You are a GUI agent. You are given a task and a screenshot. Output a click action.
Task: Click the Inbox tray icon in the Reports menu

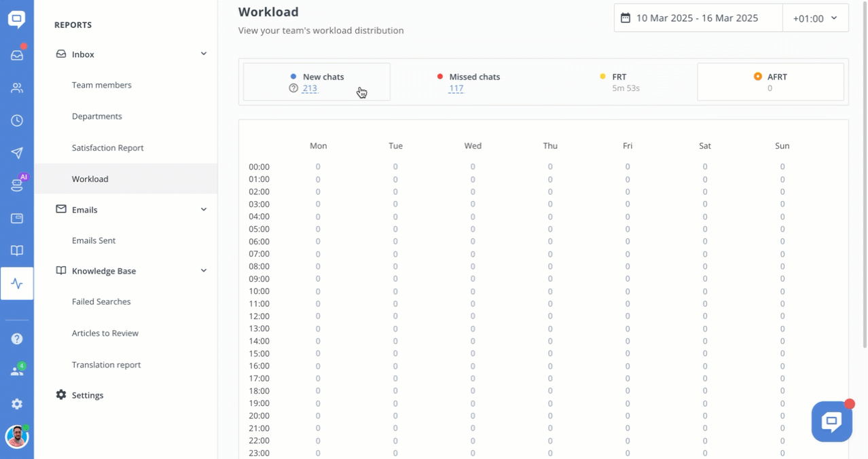coord(61,54)
